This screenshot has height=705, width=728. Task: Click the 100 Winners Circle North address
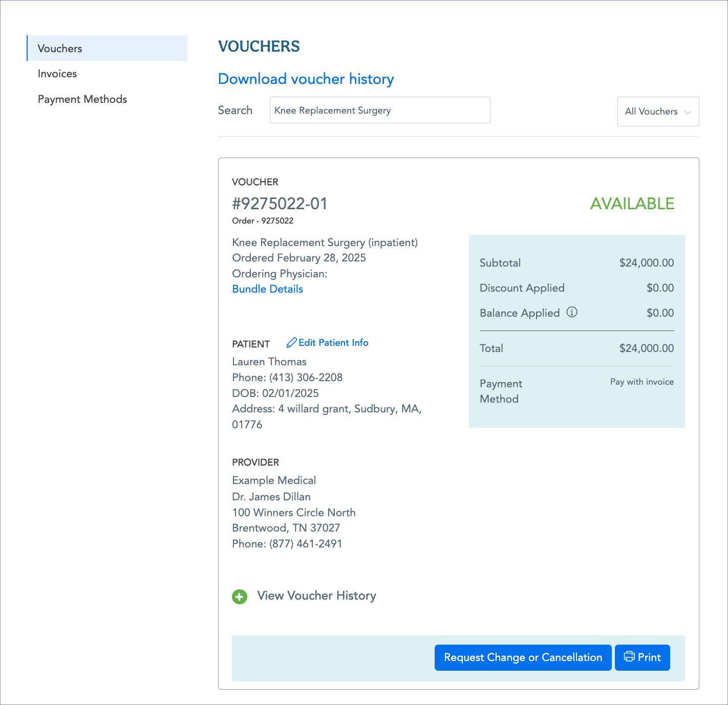coord(294,513)
